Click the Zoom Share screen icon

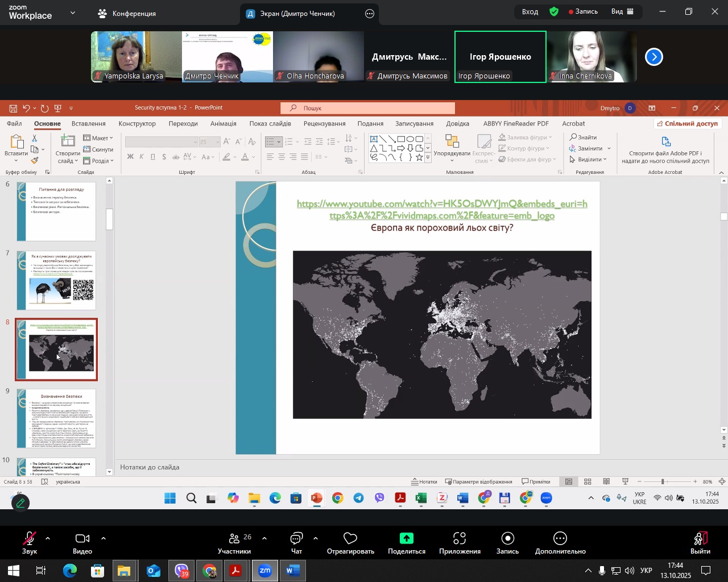pyautogui.click(x=406, y=538)
